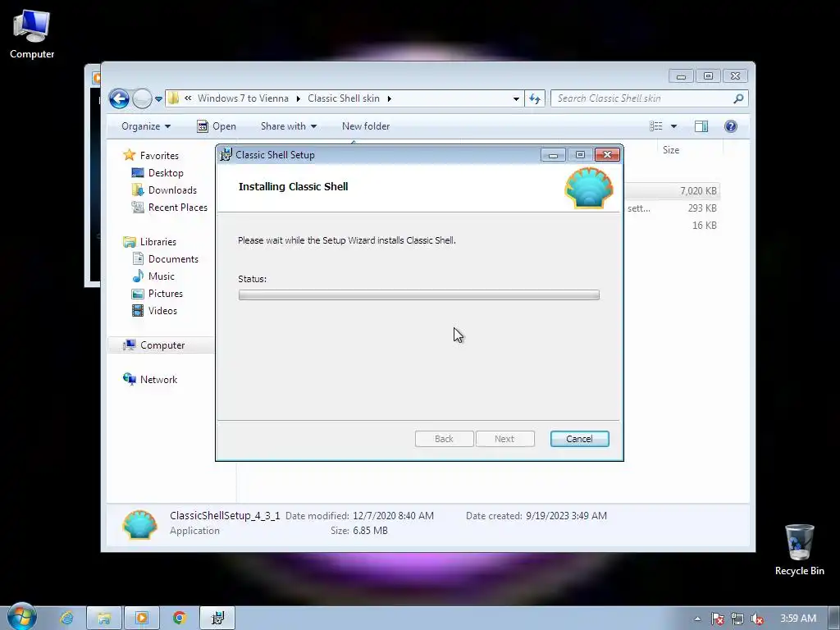840x630 pixels.
Task: Minimize the Explorer window
Action: 681,76
